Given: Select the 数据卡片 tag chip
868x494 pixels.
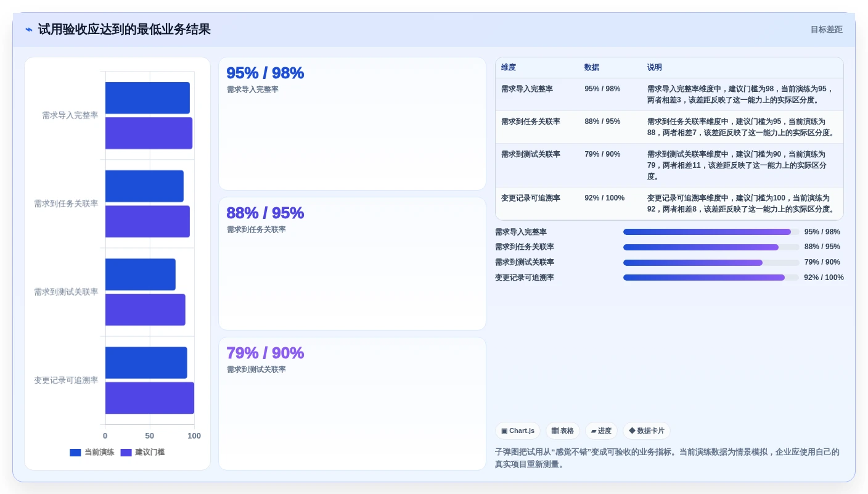Looking at the screenshot, I should (647, 431).
